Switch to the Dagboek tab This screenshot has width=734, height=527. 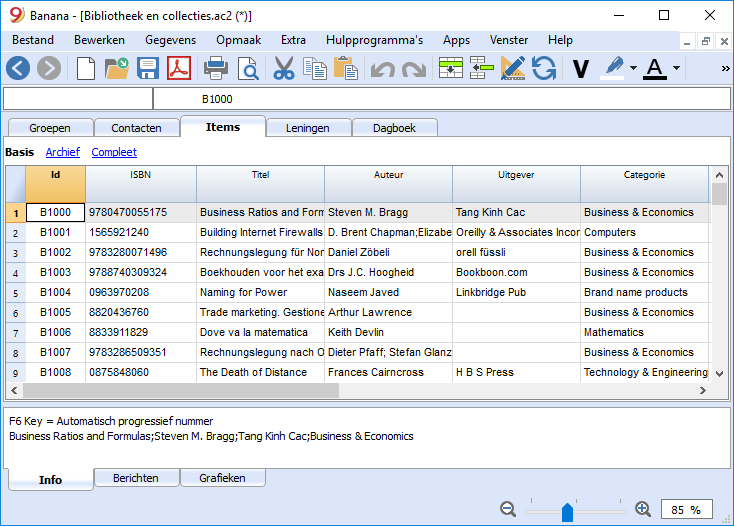[394, 128]
